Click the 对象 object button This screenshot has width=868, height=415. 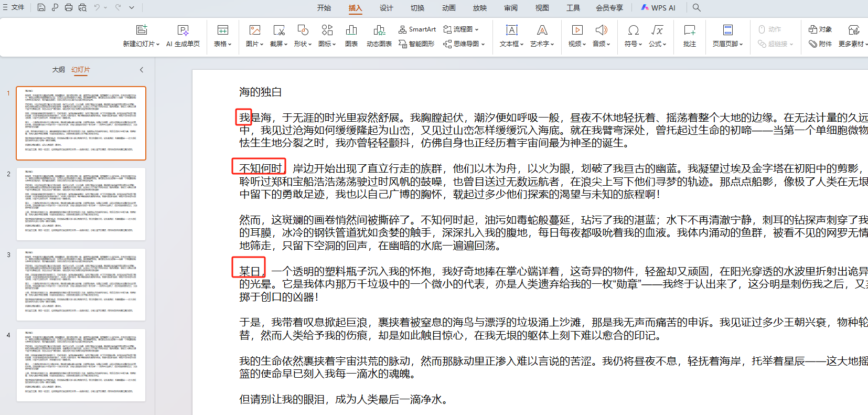pyautogui.click(x=820, y=29)
